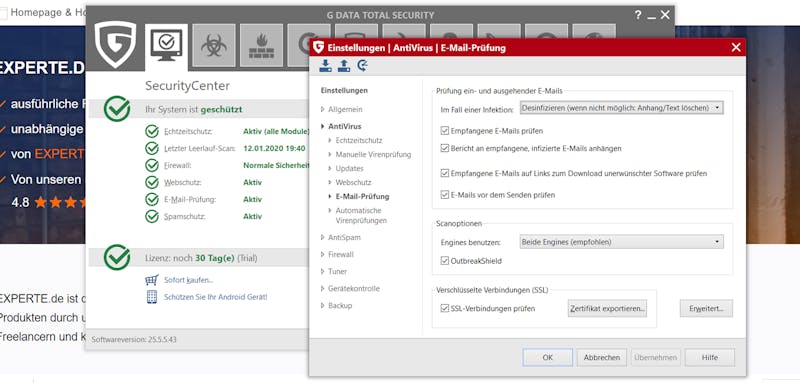Expand the Tuner settings node

tap(322, 271)
